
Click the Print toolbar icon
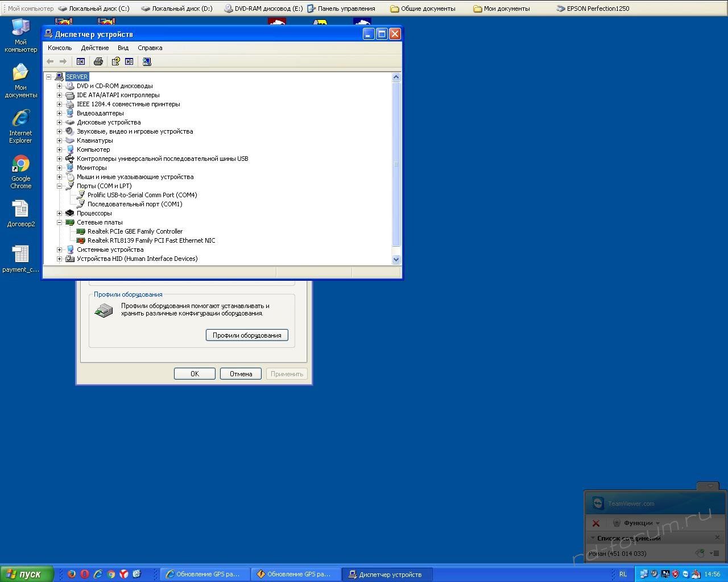coord(98,61)
